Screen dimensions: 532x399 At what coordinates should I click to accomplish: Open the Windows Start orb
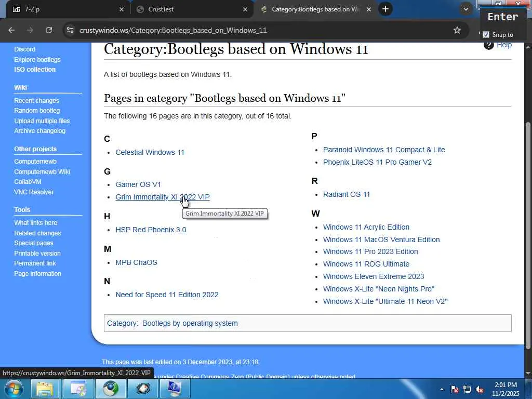pyautogui.click(x=14, y=389)
